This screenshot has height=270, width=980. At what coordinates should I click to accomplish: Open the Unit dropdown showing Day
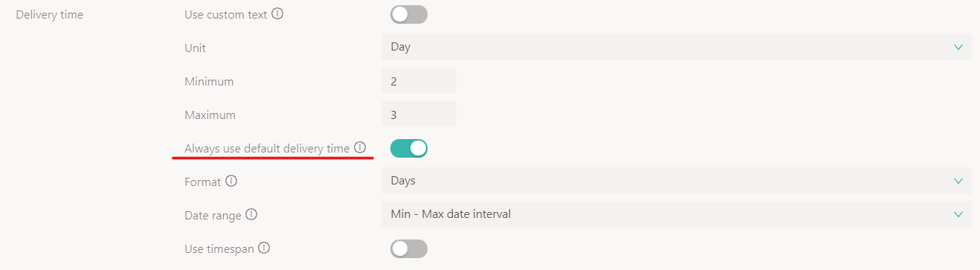(x=677, y=47)
